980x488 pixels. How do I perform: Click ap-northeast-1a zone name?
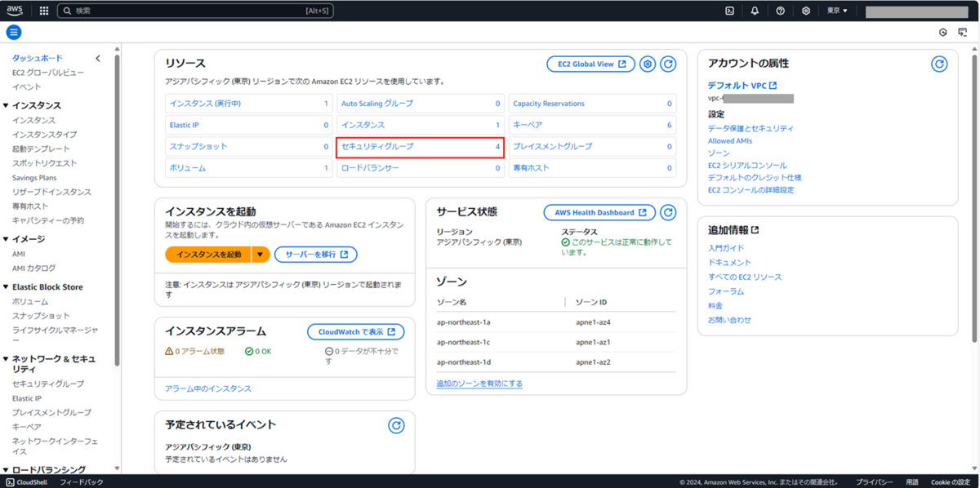[x=463, y=322]
